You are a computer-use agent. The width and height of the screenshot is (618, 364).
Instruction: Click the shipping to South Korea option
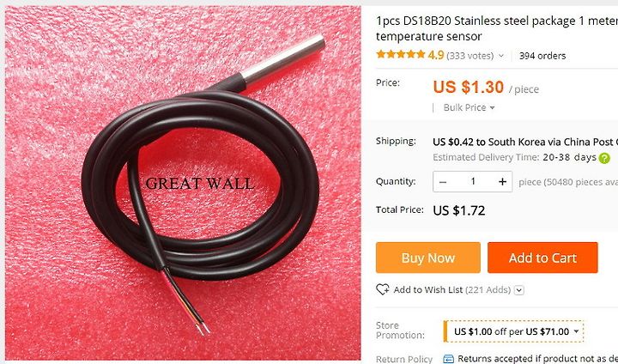tap(525, 142)
